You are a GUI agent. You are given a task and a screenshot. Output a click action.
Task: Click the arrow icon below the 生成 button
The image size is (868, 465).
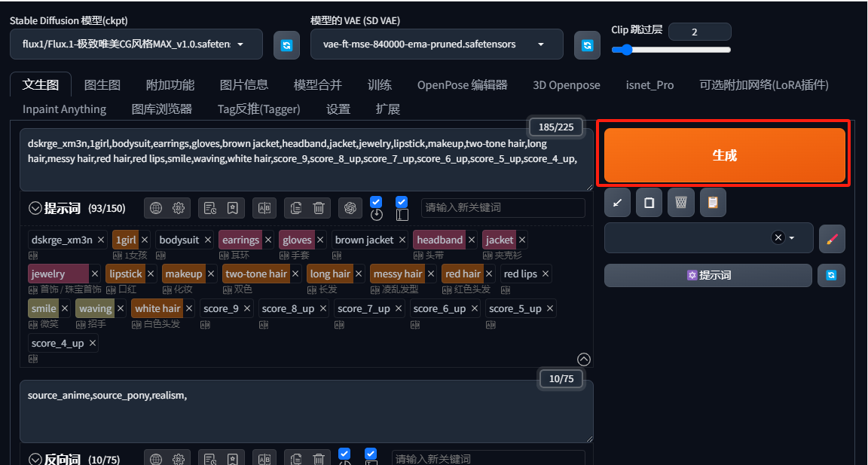pos(617,202)
